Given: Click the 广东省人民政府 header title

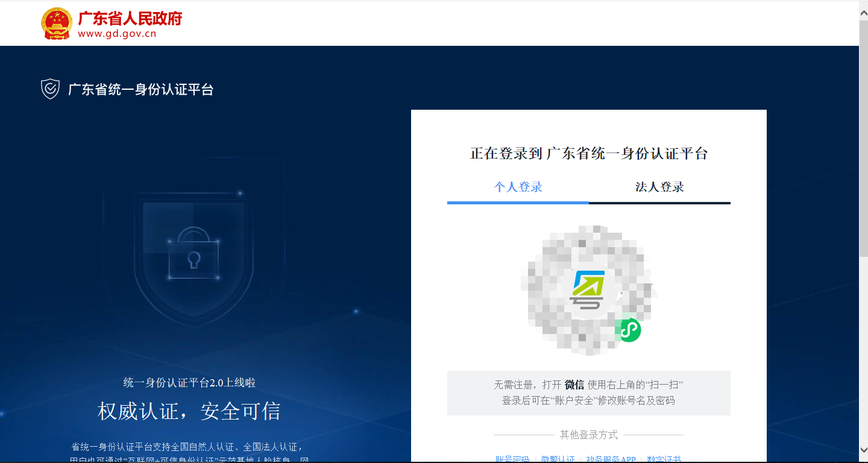Looking at the screenshot, I should [130, 18].
